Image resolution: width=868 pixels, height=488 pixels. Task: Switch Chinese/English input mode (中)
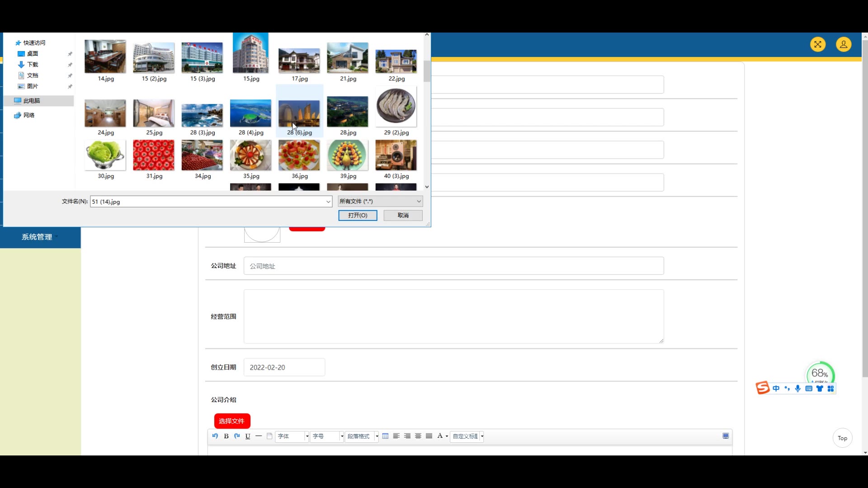pyautogui.click(x=776, y=389)
